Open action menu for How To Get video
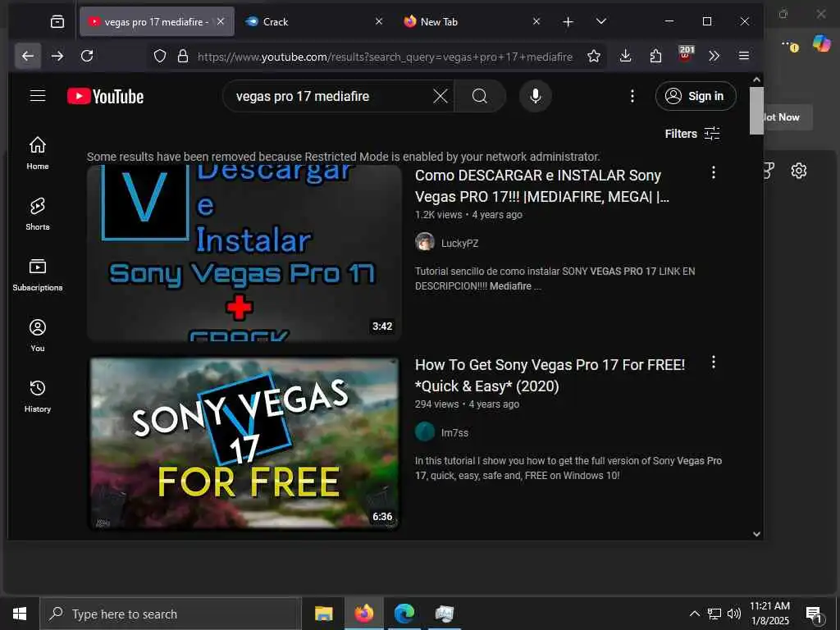This screenshot has width=840, height=630. pyautogui.click(x=713, y=362)
